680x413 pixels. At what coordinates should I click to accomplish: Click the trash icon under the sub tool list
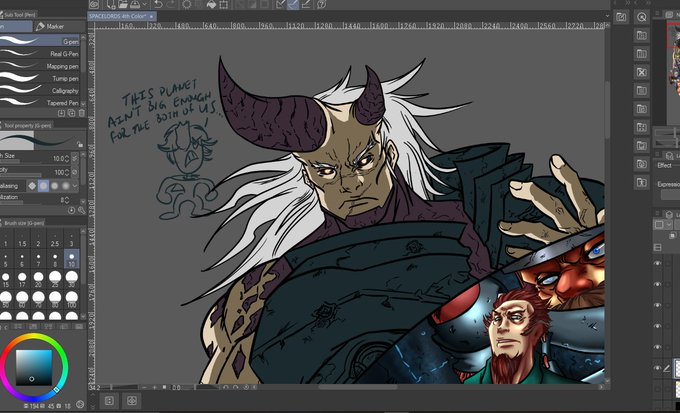point(82,113)
